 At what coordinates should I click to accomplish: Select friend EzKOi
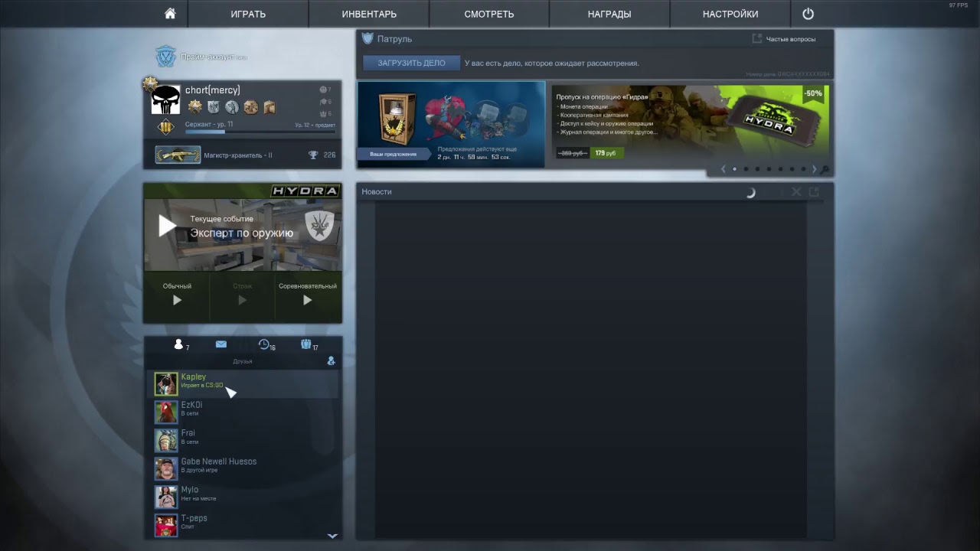(x=243, y=412)
